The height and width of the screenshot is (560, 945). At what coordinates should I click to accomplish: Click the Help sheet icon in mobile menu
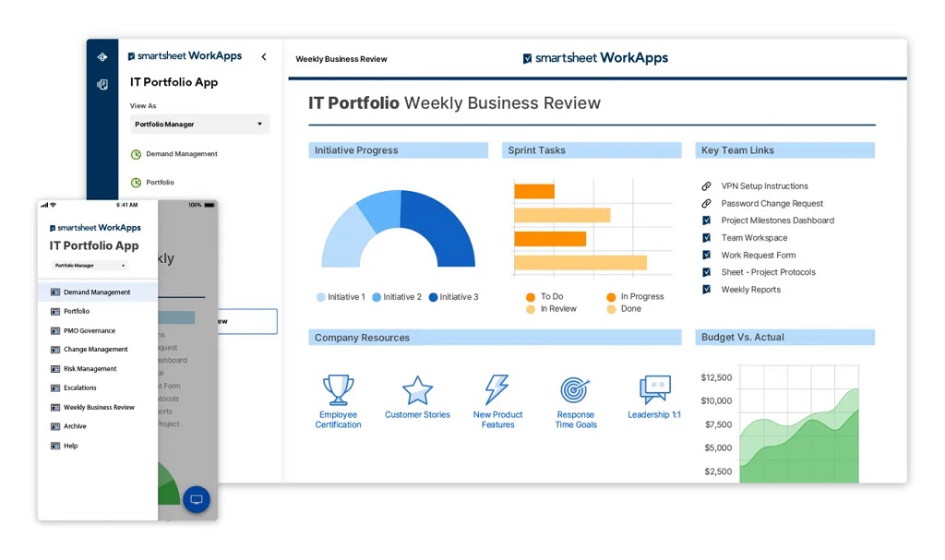tap(54, 447)
